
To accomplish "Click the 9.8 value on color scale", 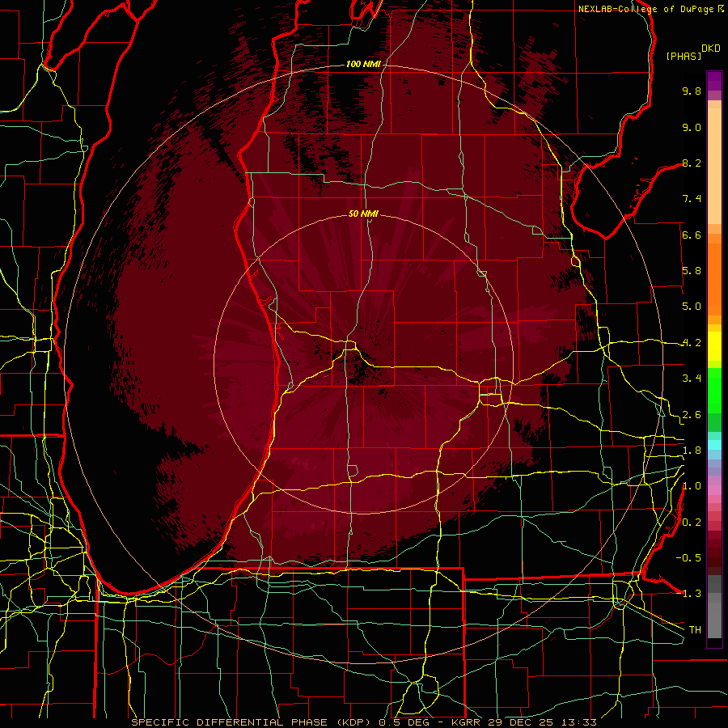I will 692,91.
